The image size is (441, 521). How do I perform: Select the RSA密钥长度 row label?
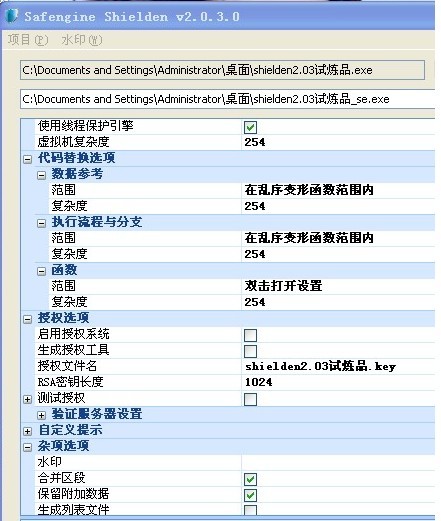click(x=70, y=382)
